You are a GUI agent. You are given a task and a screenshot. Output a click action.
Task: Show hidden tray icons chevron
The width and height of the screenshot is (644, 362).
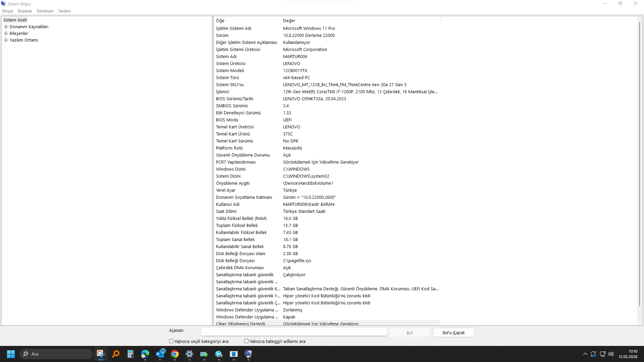tap(585, 354)
